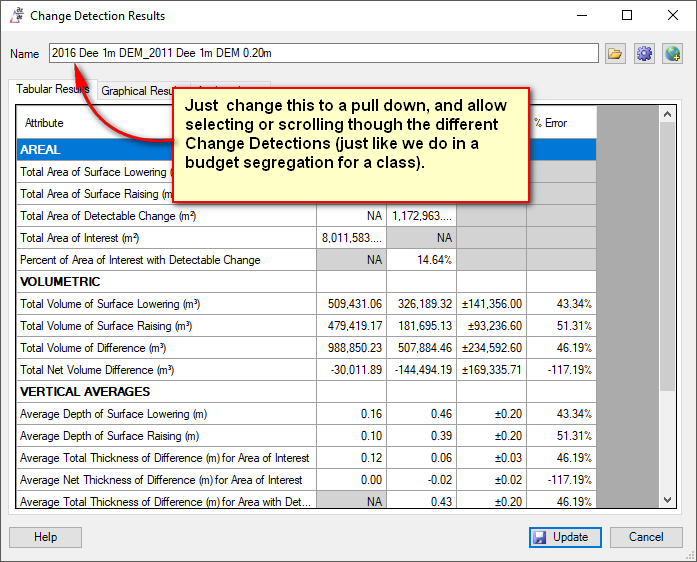Click the ±169,335.71 error cell
Image resolution: width=697 pixels, height=562 pixels.
[492, 370]
